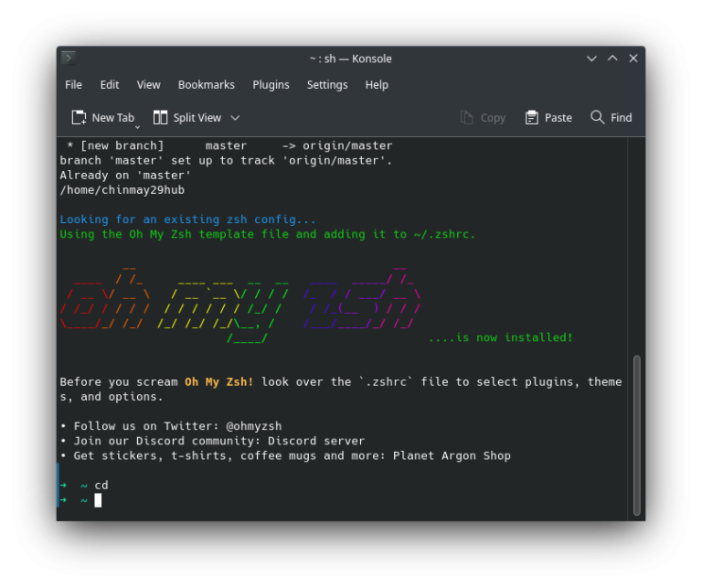Open the Plugins menu
The image size is (702, 588).
(x=271, y=85)
